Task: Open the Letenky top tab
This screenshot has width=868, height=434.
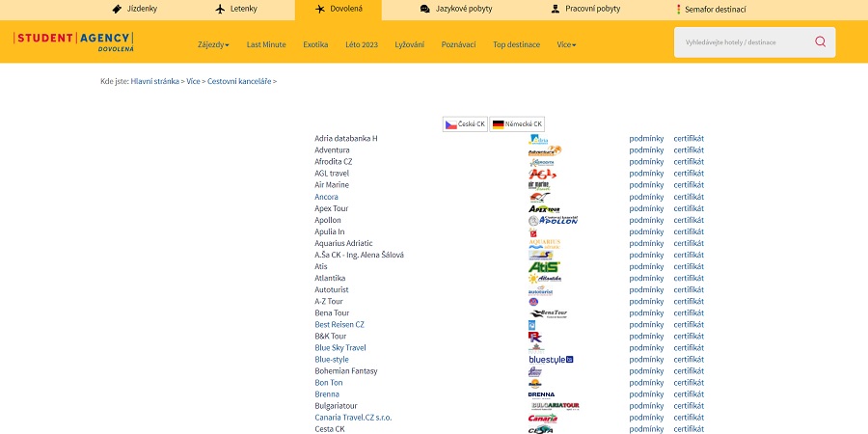Action: [236, 9]
